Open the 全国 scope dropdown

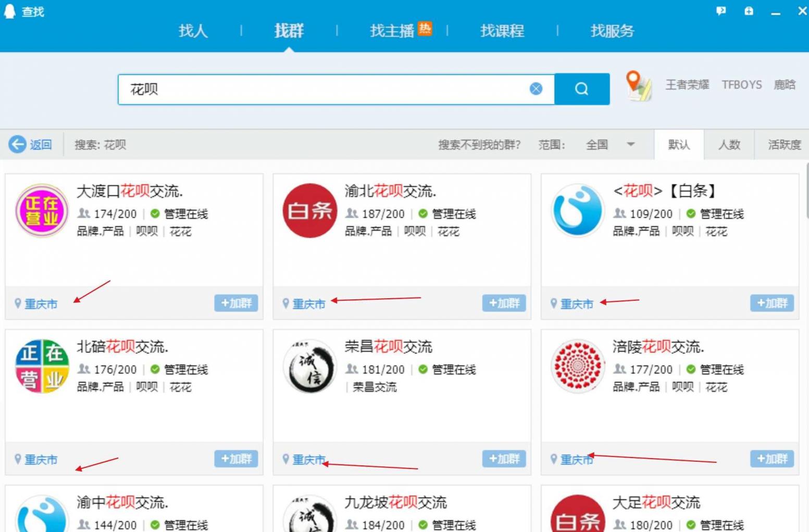click(x=609, y=145)
